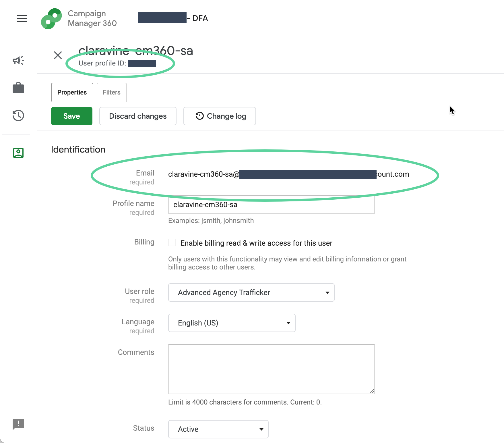Switch to the Properties tab
Viewport: 504px width, 443px height.
pyautogui.click(x=72, y=93)
